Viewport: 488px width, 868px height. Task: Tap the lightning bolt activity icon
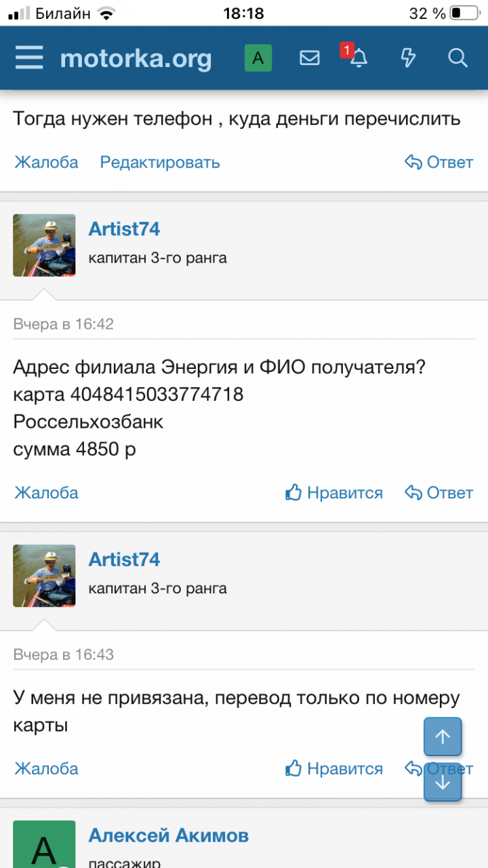click(408, 58)
